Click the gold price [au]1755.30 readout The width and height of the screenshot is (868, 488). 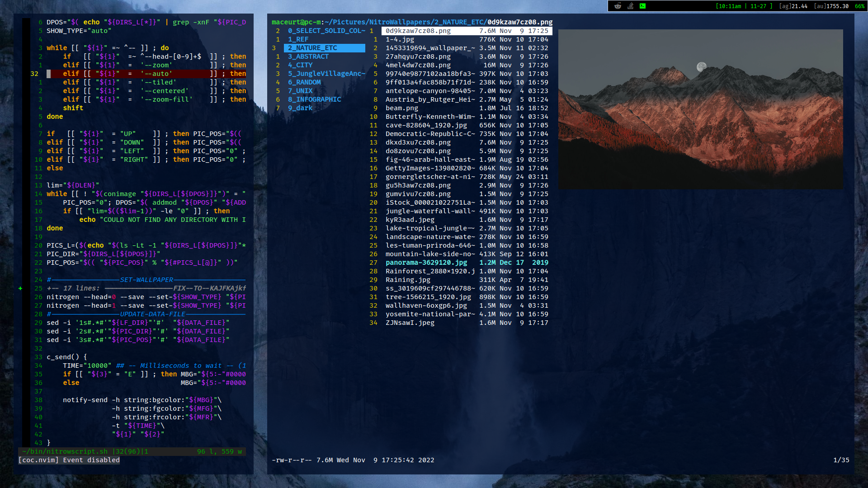point(831,6)
